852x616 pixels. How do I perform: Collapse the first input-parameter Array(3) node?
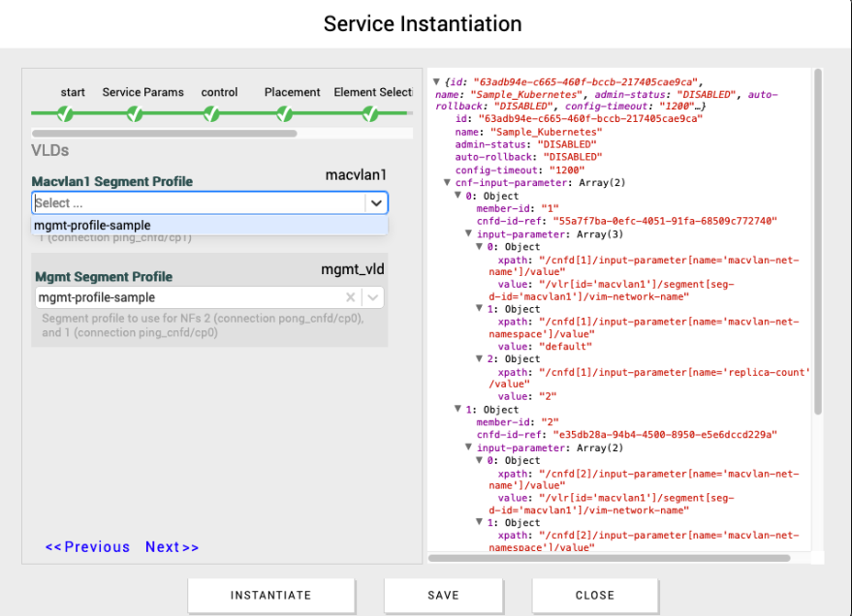469,233
